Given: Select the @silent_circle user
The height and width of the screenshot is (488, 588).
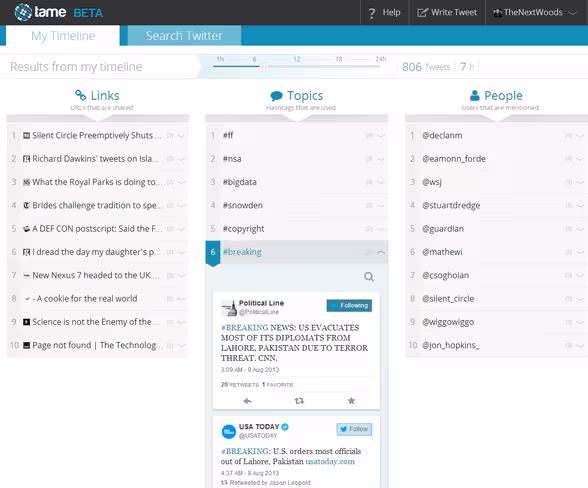Looking at the screenshot, I should [448, 299].
